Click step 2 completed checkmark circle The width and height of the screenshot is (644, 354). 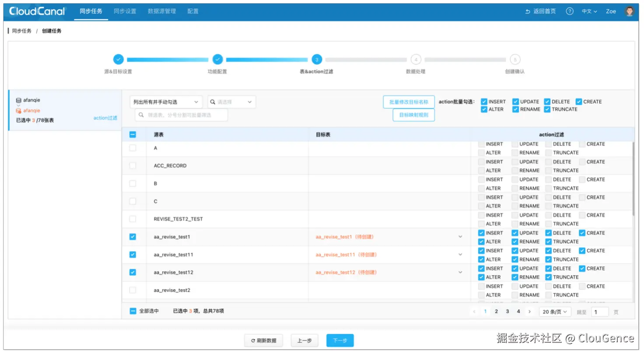(x=217, y=59)
